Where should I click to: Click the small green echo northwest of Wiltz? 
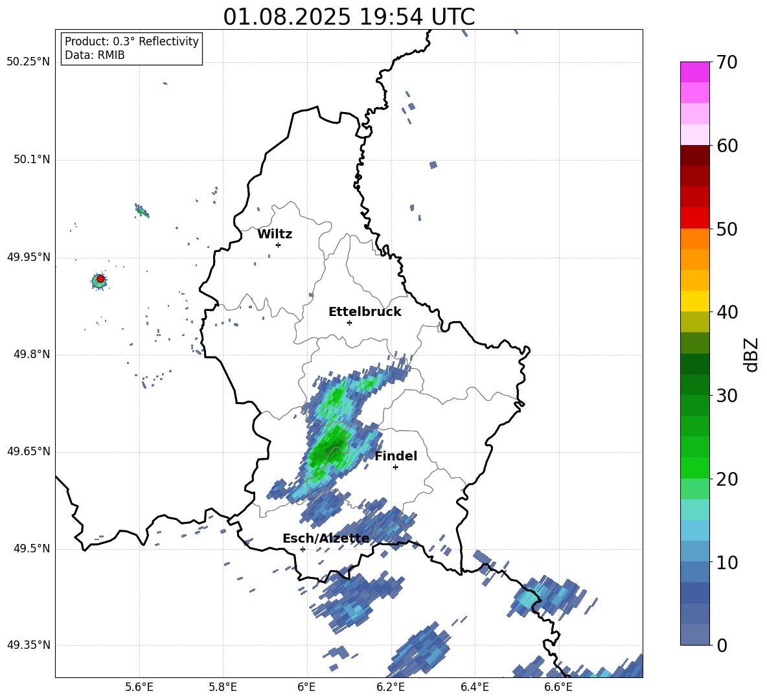pyautogui.click(x=141, y=210)
